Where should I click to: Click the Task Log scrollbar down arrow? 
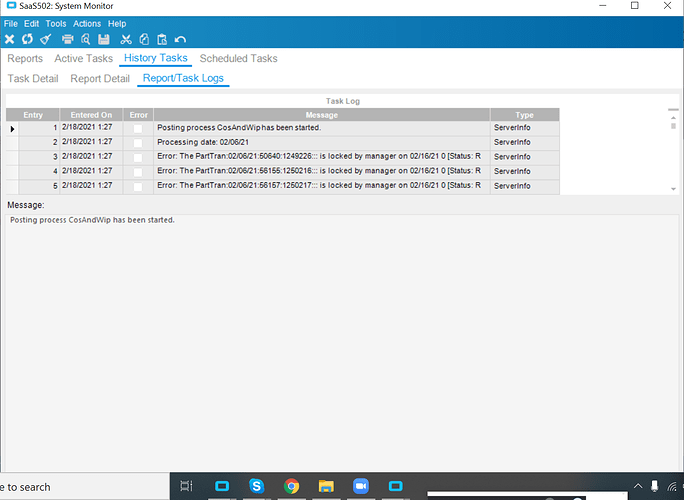pos(673,189)
